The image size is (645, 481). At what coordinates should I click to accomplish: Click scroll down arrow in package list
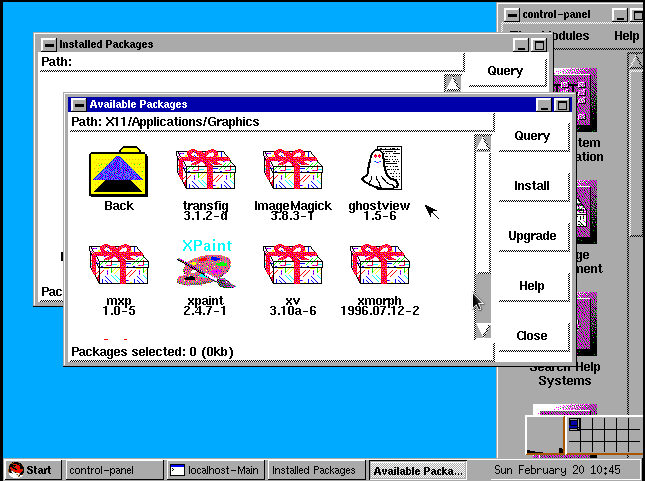(483, 330)
